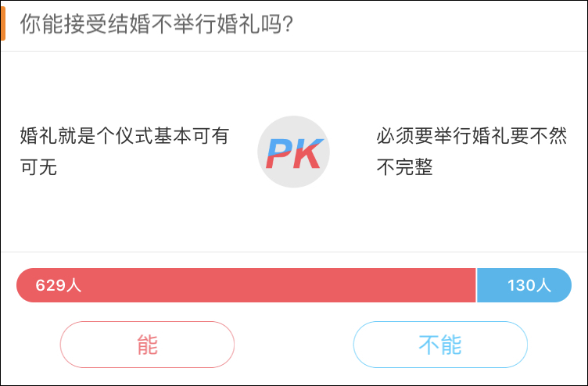The image size is (588, 386).
Task: Click the horizontal line above the vote bar
Action: point(294,252)
